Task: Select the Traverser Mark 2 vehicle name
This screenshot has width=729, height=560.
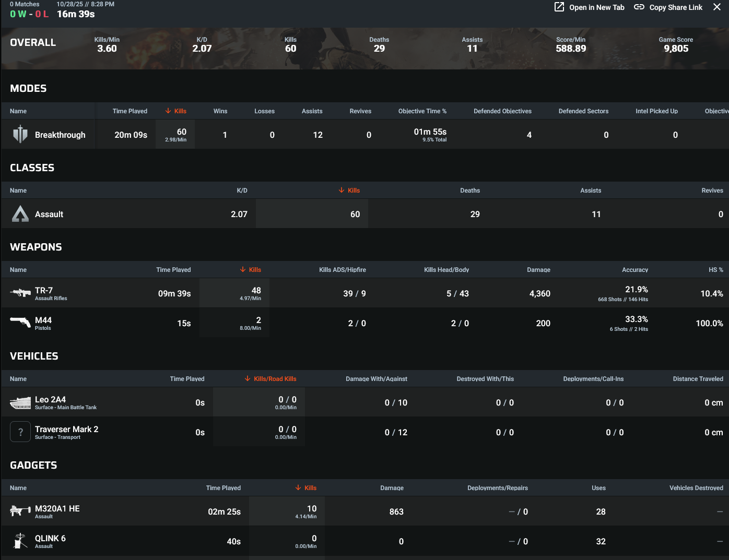Action: (66, 429)
